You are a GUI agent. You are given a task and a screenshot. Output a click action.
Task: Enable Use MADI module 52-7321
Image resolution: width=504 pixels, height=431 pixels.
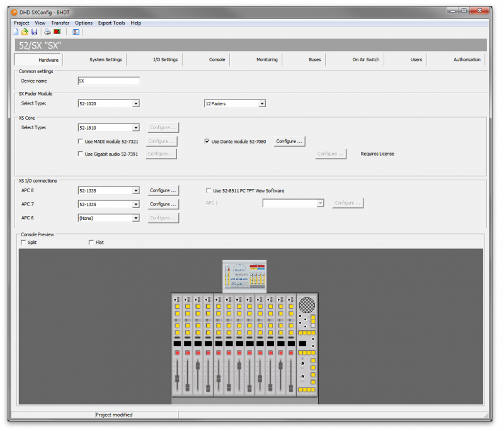click(81, 141)
